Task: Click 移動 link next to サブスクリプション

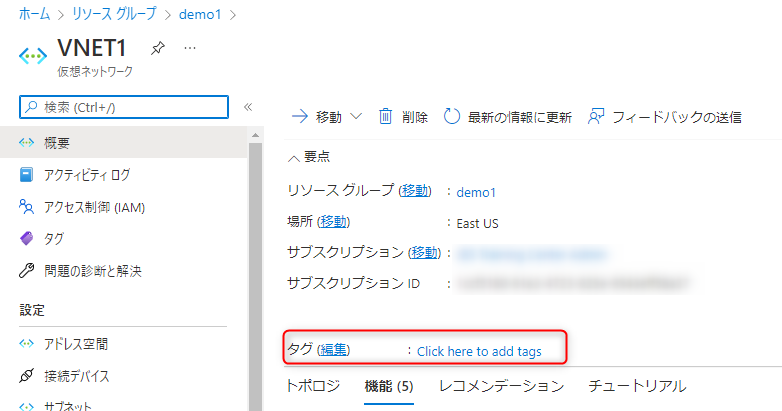Action: [x=424, y=252]
